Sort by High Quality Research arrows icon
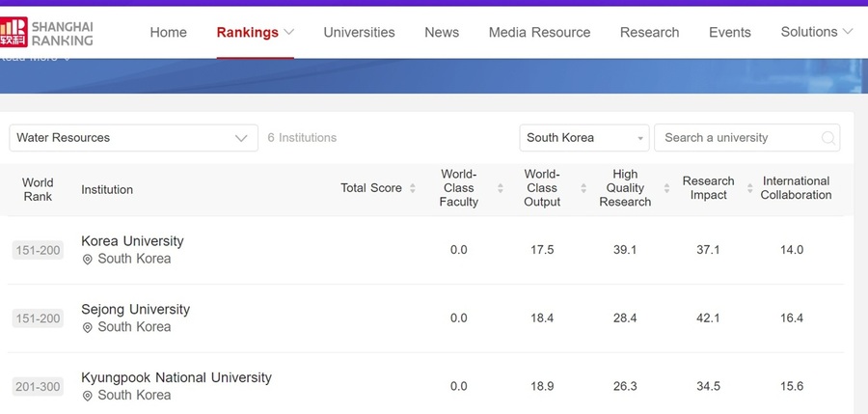The width and height of the screenshot is (868, 414). click(667, 188)
